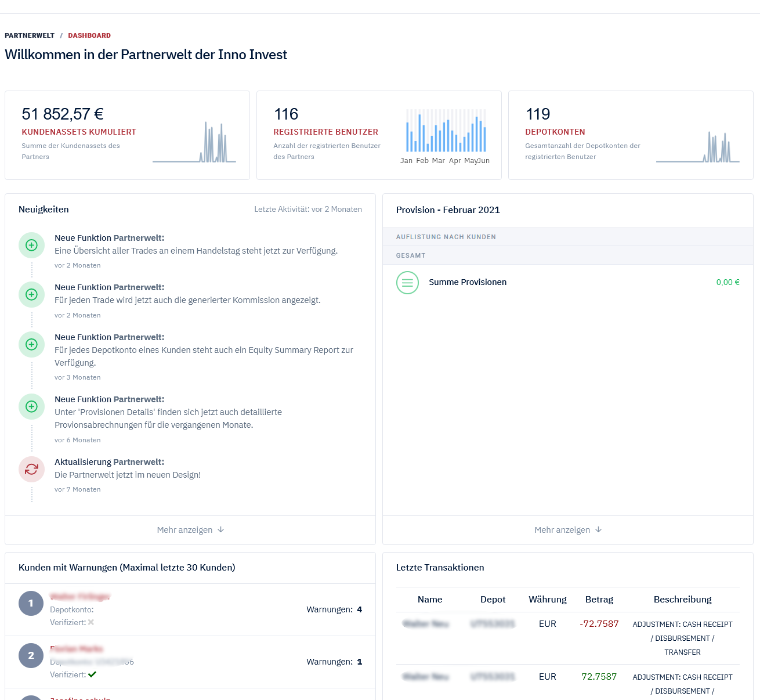The height and width of the screenshot is (700, 760).
Task: Click the 'vor 3 Monaten' timestamp
Action: [x=78, y=377]
